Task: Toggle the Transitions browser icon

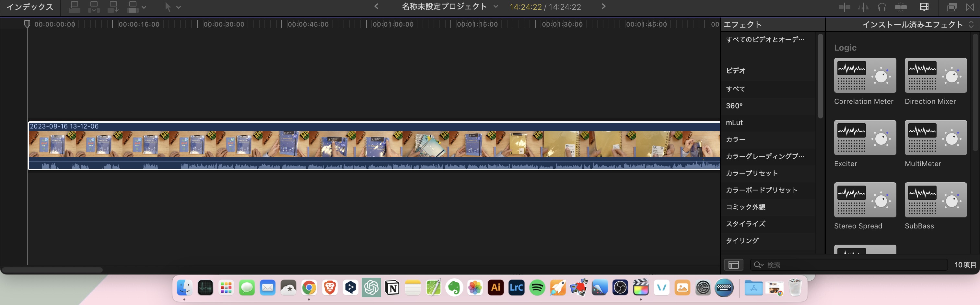Action: click(970, 7)
